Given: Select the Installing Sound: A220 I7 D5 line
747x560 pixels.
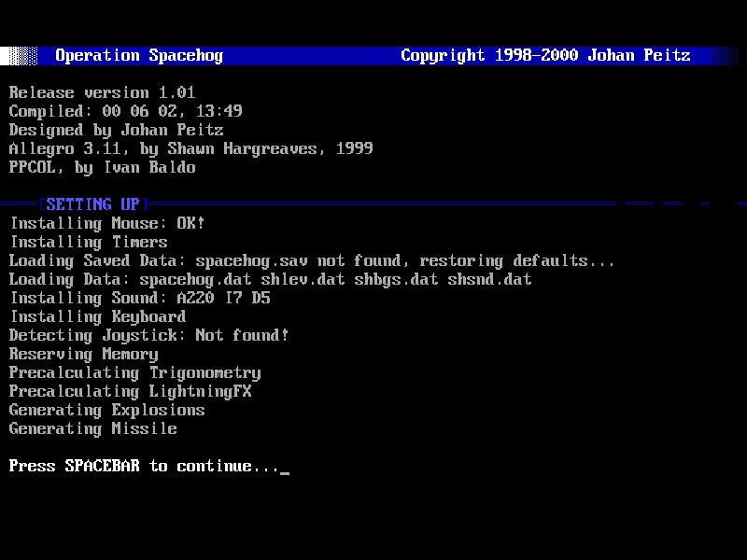Looking at the screenshot, I should (x=139, y=299).
